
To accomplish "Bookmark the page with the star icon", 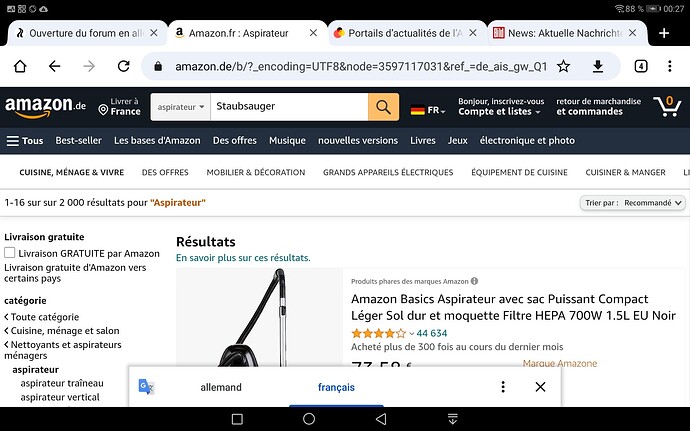I will [564, 67].
